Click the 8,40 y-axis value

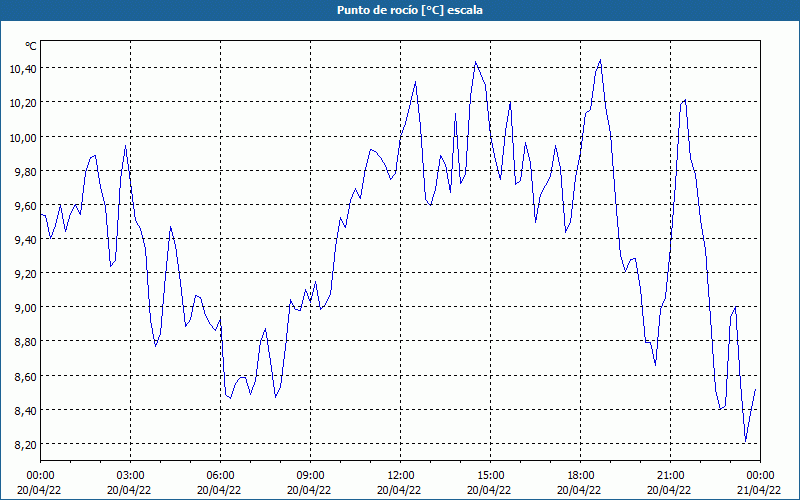point(24,411)
